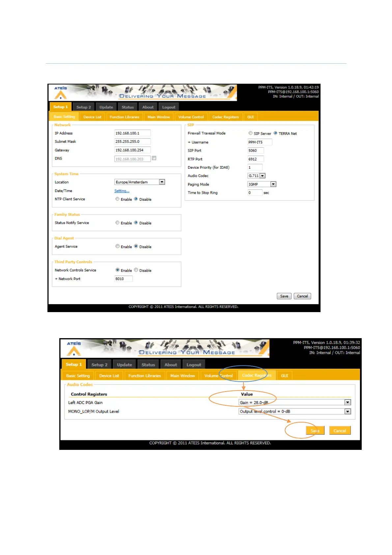Select Device List sub-tab in lower screenshot

pos(109,375)
